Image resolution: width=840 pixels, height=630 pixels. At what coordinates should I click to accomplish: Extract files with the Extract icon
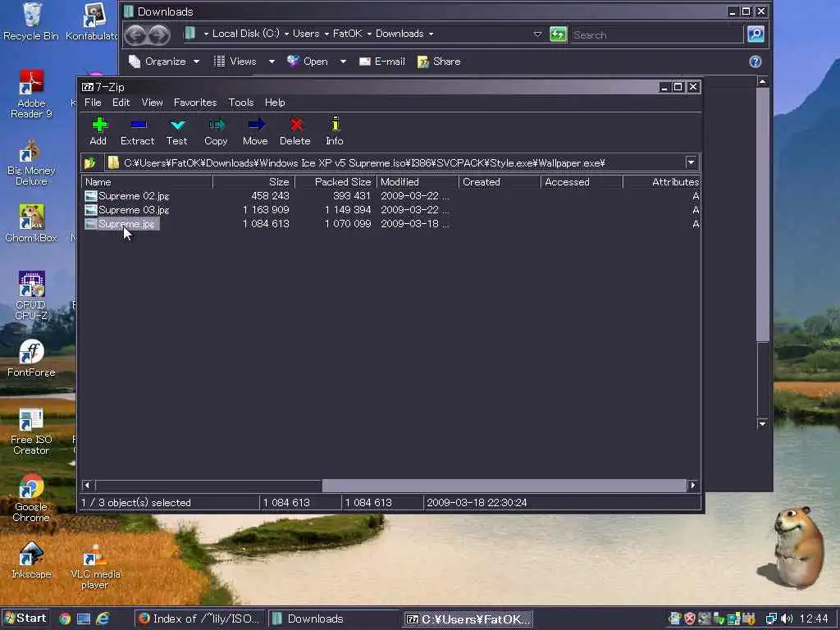(138, 131)
